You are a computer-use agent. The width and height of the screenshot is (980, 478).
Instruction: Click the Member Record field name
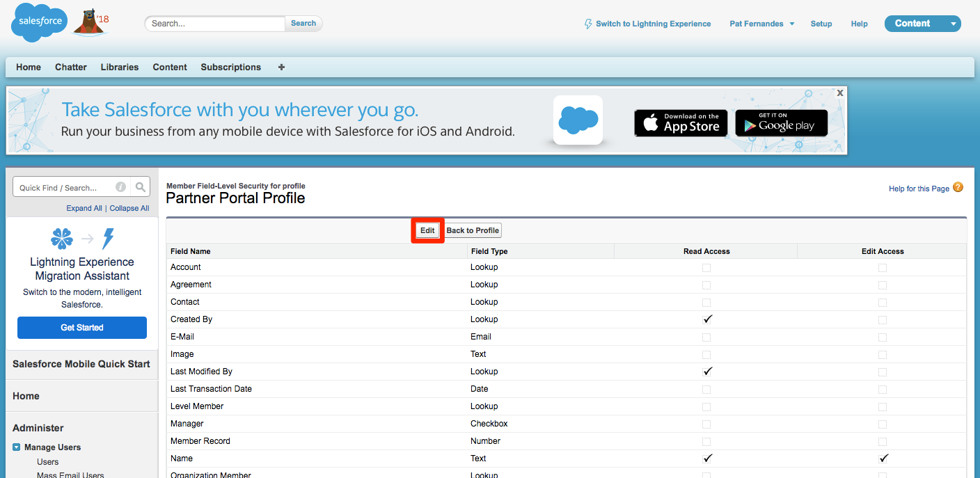point(200,441)
